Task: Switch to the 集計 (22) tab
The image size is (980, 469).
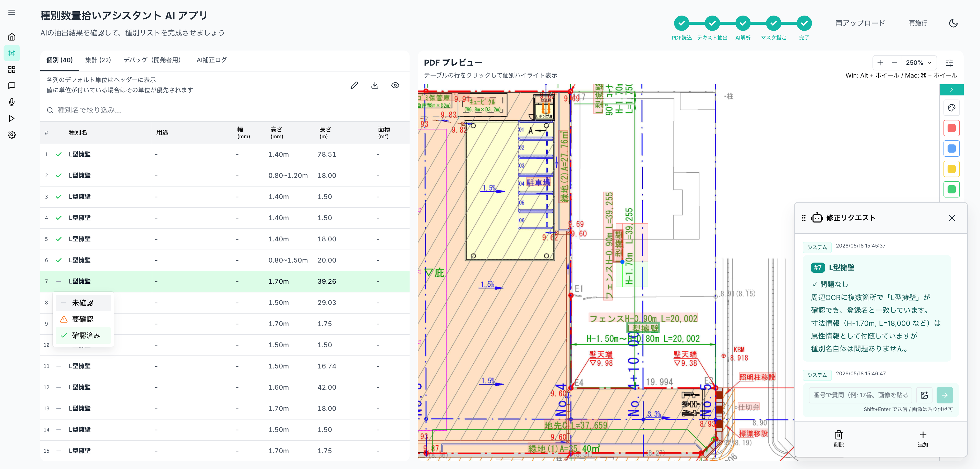Action: [x=98, y=60]
